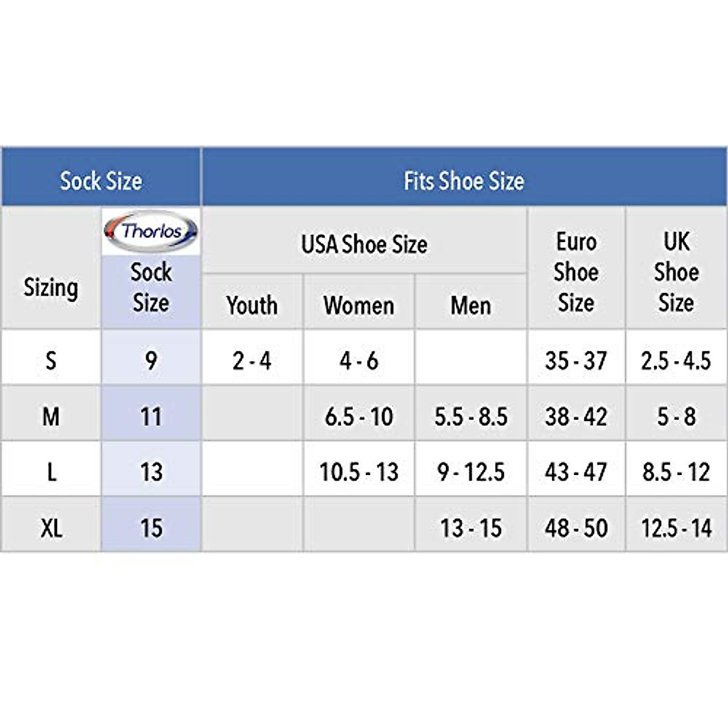Click the blue "Sock Size" header banner
Screen dimensions: 728x728
(x=101, y=181)
